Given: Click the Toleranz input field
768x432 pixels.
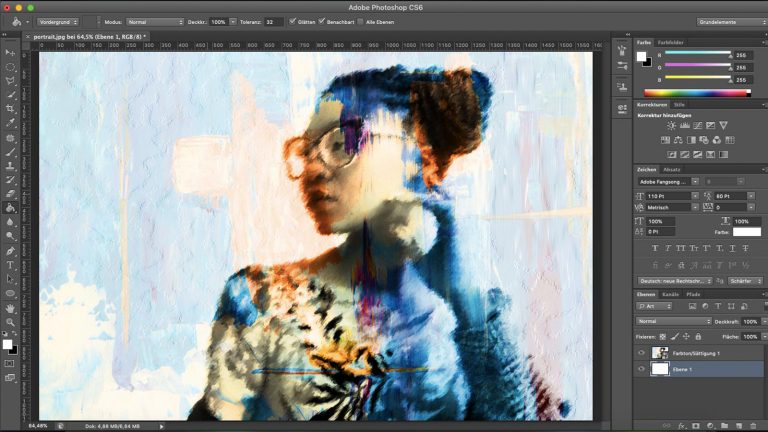Looking at the screenshot, I should [x=273, y=21].
